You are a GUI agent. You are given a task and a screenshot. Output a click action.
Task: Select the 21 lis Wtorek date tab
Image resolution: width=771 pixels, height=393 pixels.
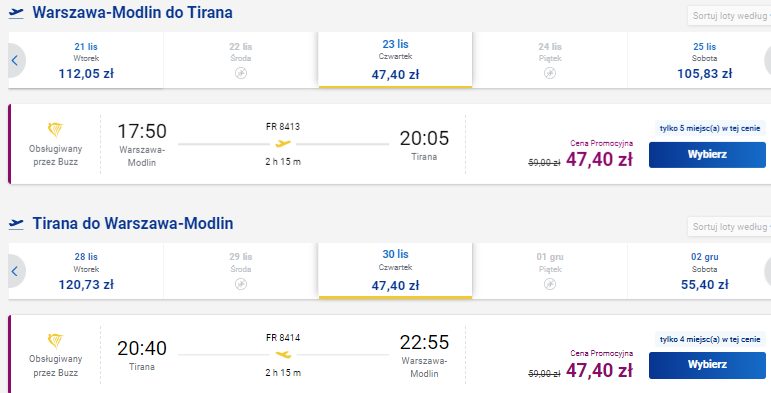pyautogui.click(x=86, y=60)
